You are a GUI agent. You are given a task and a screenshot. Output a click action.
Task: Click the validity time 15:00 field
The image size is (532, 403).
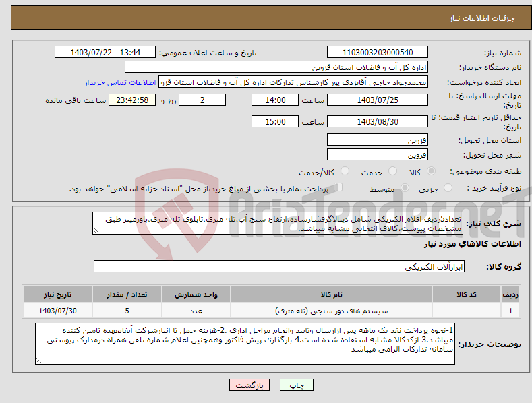(x=275, y=121)
